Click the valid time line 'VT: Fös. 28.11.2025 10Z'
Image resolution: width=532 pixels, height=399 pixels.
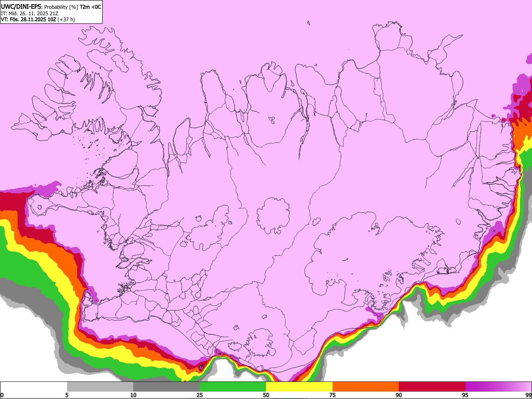pos(29,19)
